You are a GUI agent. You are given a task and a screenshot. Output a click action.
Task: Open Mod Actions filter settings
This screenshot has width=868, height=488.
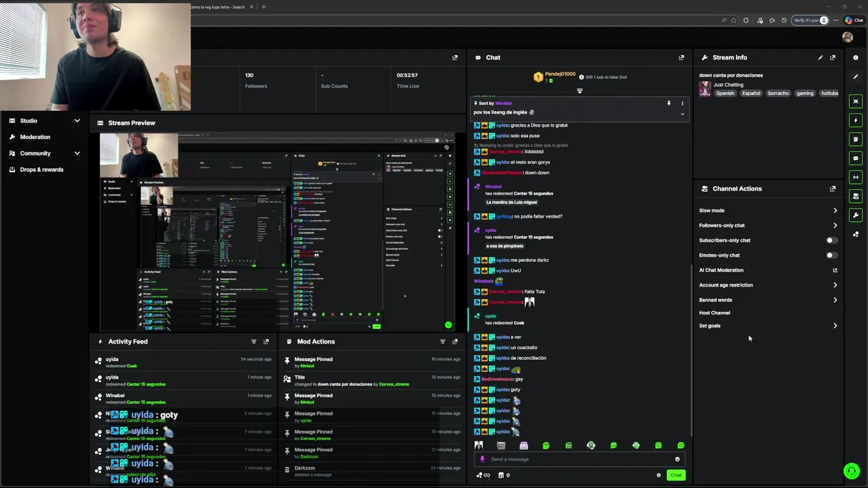443,342
